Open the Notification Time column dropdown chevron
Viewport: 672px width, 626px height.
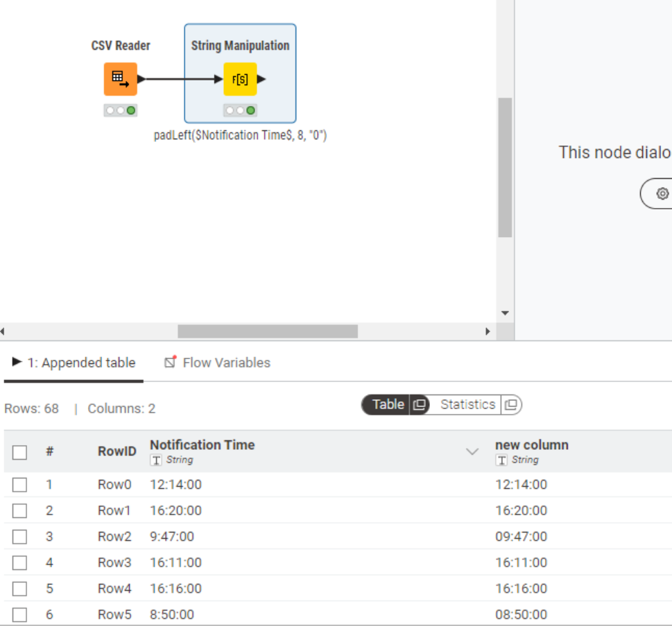pos(472,452)
